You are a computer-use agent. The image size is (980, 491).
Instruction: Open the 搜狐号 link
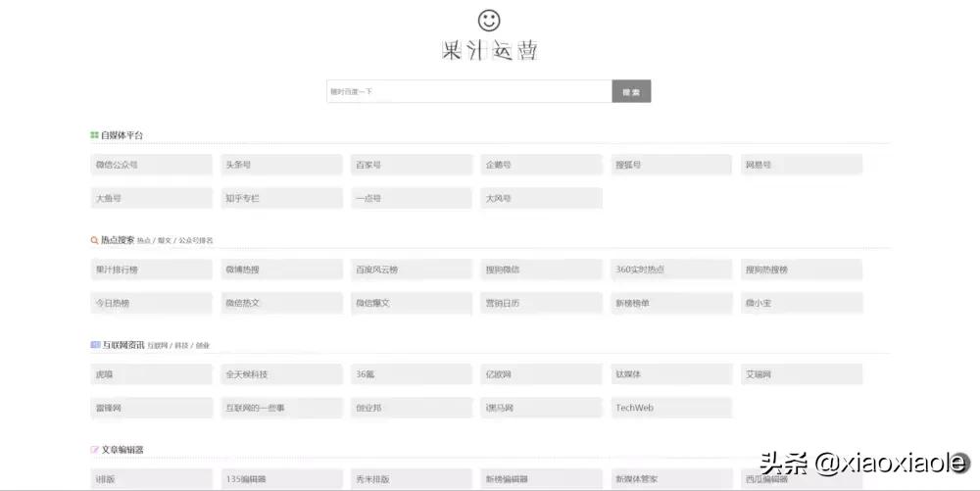coord(671,165)
